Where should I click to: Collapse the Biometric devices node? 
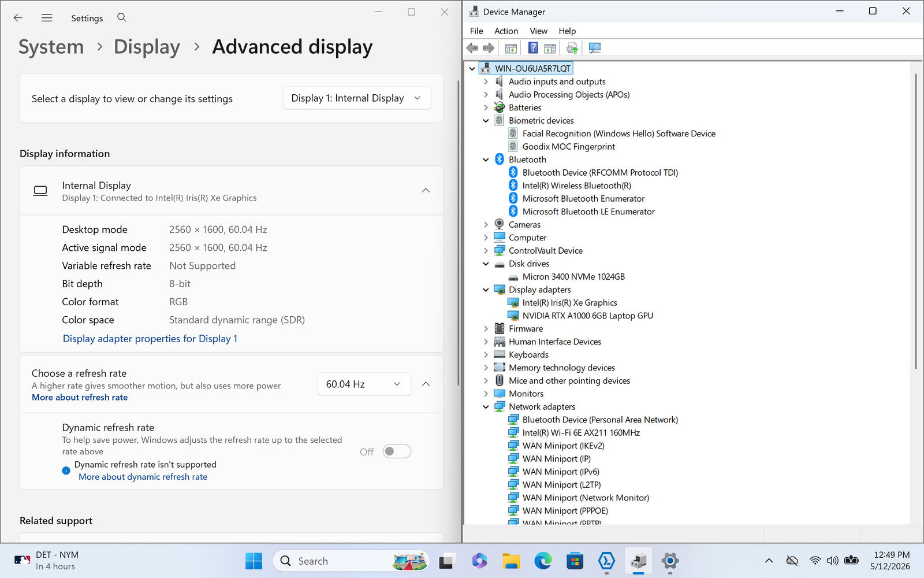point(486,121)
